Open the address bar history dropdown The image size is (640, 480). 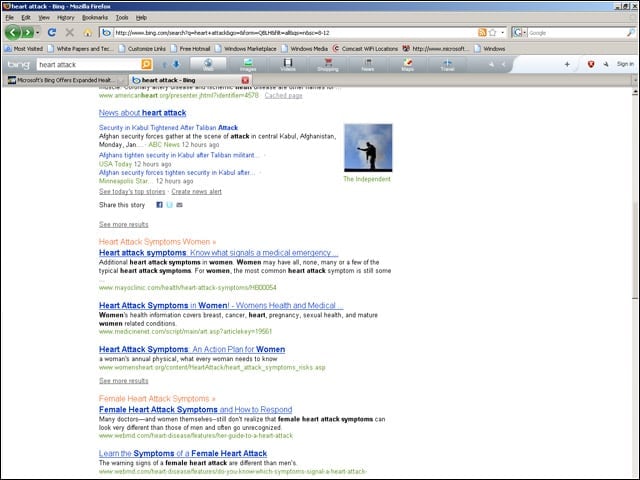pyautogui.click(x=502, y=33)
